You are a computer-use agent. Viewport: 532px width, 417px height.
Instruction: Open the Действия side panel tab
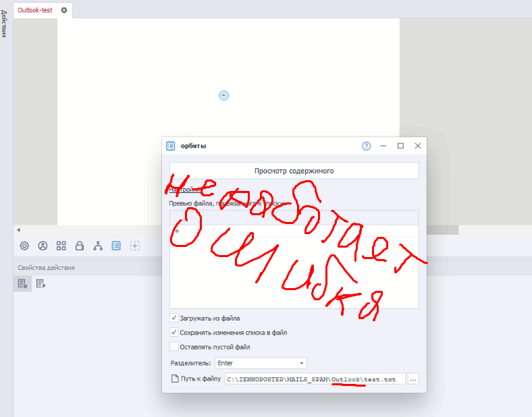(4, 24)
